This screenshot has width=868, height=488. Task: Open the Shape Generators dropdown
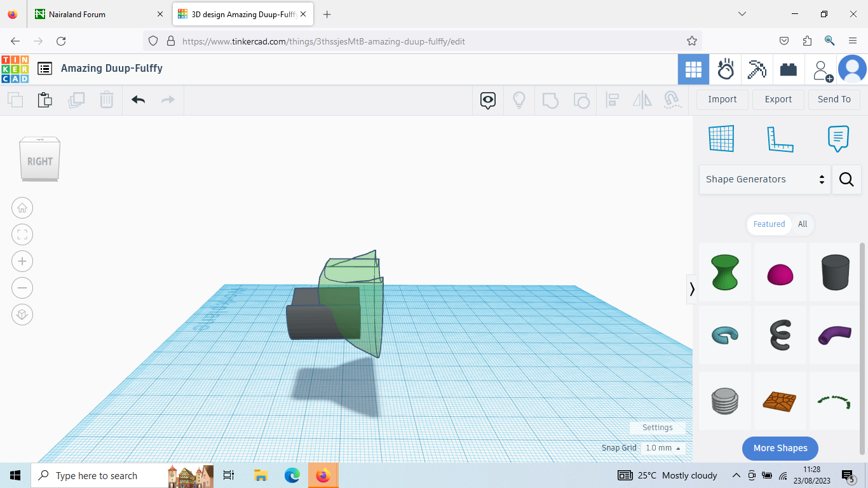pyautogui.click(x=764, y=180)
